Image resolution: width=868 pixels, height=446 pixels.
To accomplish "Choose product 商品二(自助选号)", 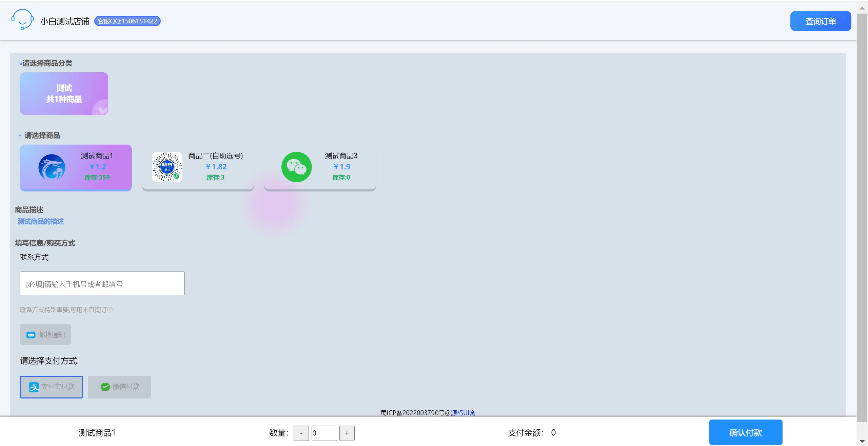I will (198, 167).
